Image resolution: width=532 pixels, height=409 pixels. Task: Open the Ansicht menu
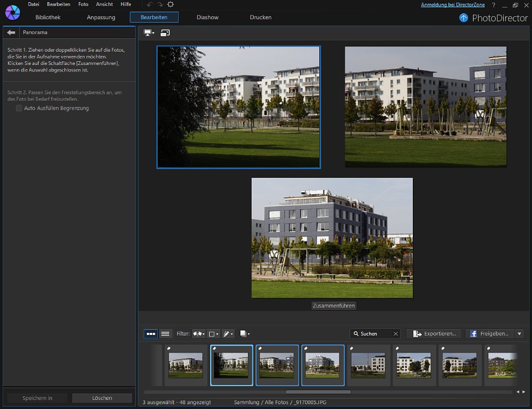click(x=104, y=4)
